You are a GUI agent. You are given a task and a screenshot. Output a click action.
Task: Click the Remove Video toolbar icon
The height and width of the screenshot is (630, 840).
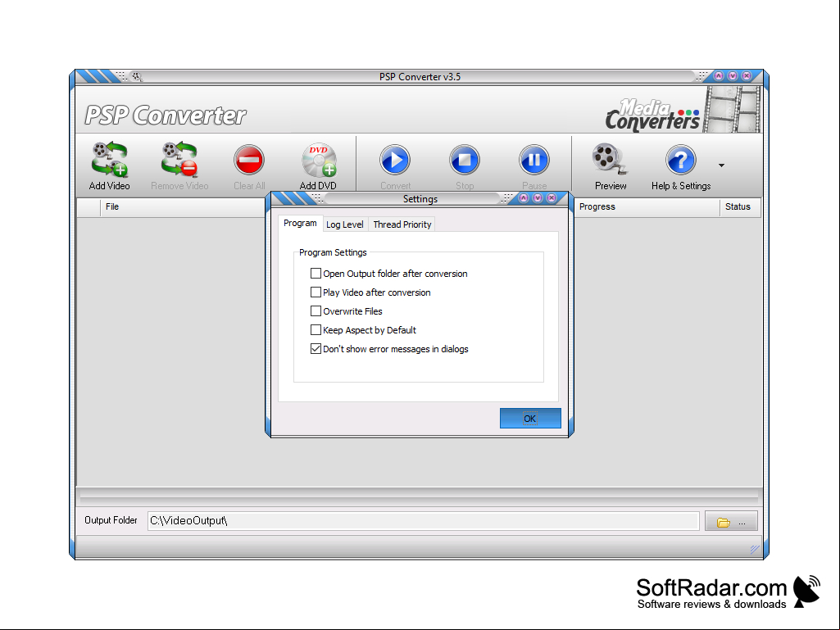point(179,160)
